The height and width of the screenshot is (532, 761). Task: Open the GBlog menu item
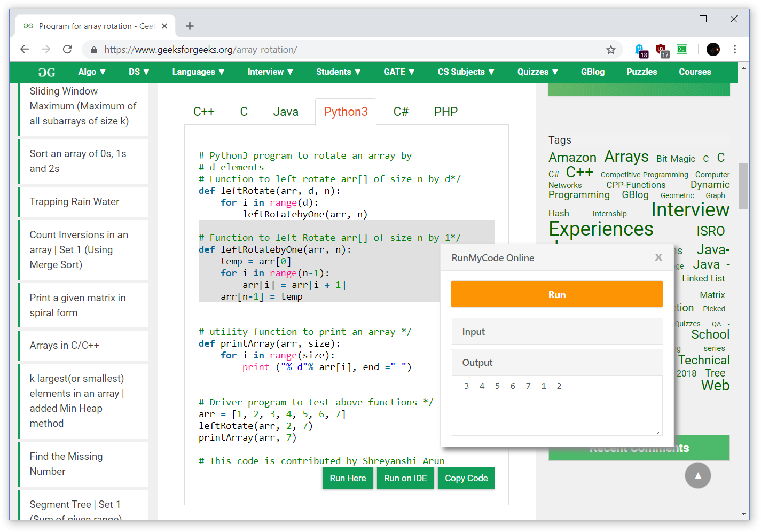point(593,72)
